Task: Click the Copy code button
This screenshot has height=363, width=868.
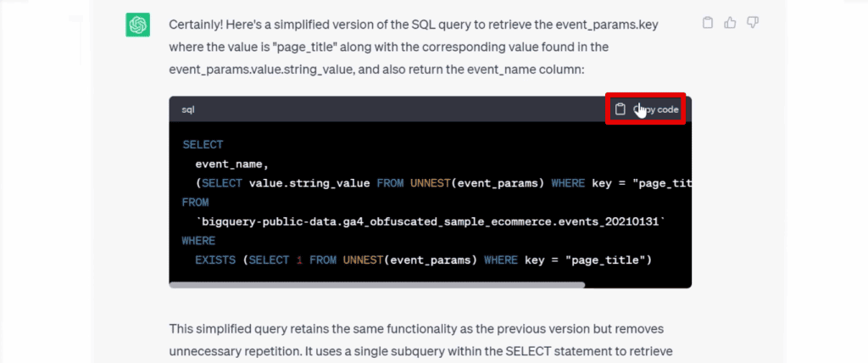Action: click(647, 109)
